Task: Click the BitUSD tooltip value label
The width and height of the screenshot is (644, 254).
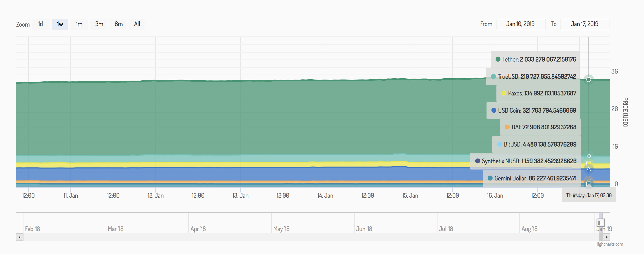Action: (x=537, y=144)
